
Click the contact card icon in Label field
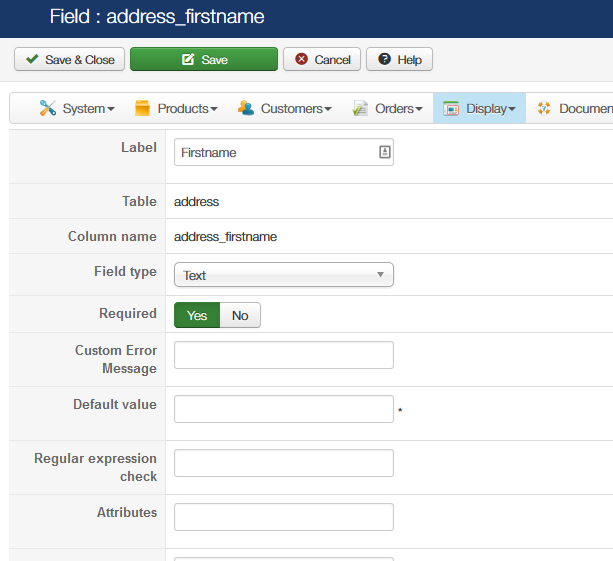[385, 152]
